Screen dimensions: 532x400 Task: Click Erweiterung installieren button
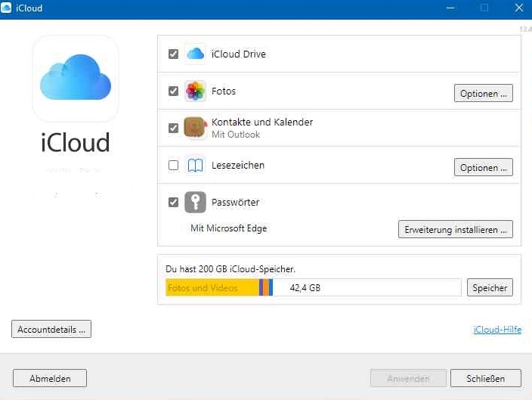(455, 229)
